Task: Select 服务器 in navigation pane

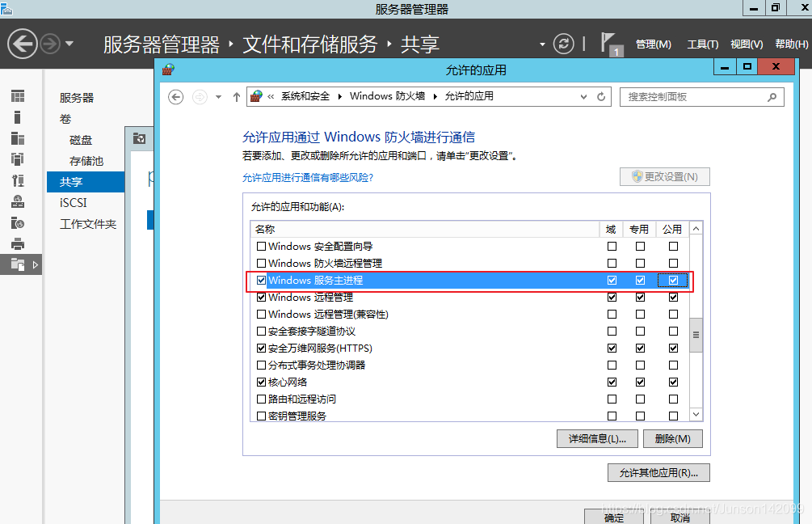Action: pyautogui.click(x=77, y=97)
